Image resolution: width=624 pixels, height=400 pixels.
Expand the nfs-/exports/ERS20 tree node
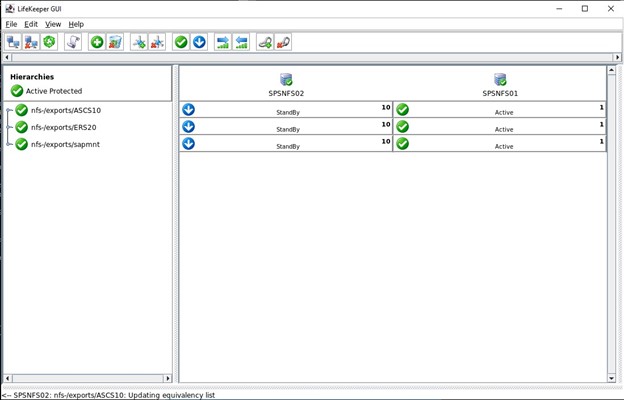point(10,127)
